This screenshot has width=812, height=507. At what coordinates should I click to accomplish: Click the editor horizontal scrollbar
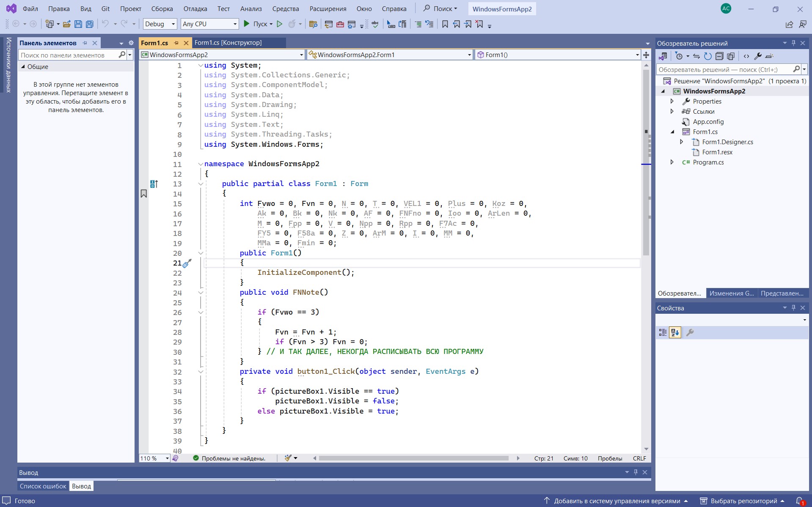[413, 458]
